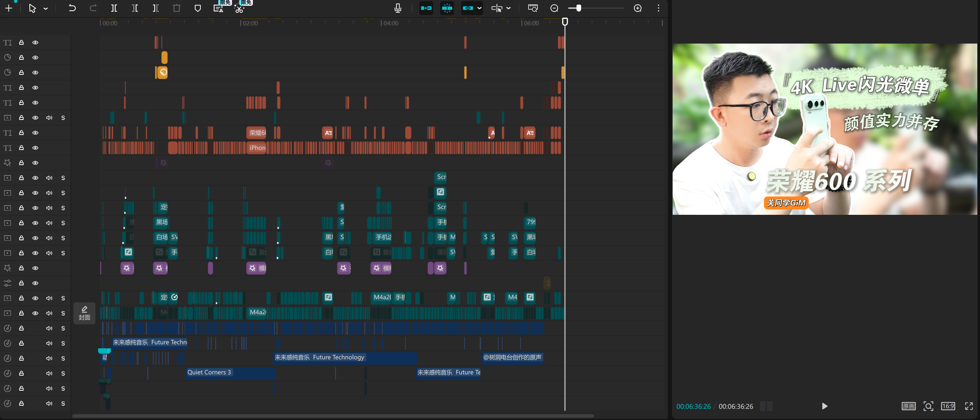The image size is (980, 420).
Task: Enter fullscreen preview mode
Action: 969,406
